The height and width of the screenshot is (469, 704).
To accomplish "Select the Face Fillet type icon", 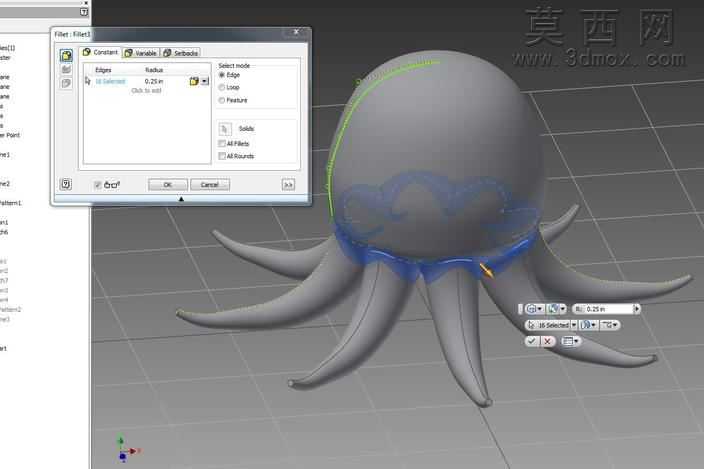I will (66, 70).
